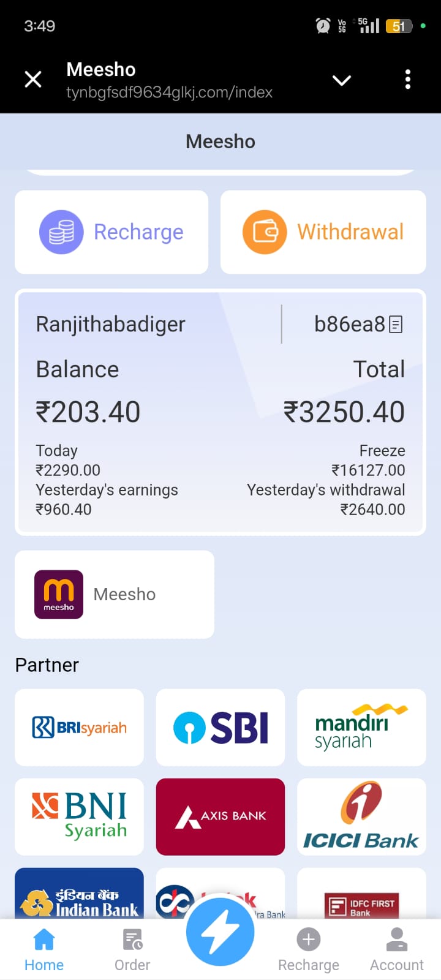Switch to the Order tab
The image size is (441, 980).
point(132,949)
